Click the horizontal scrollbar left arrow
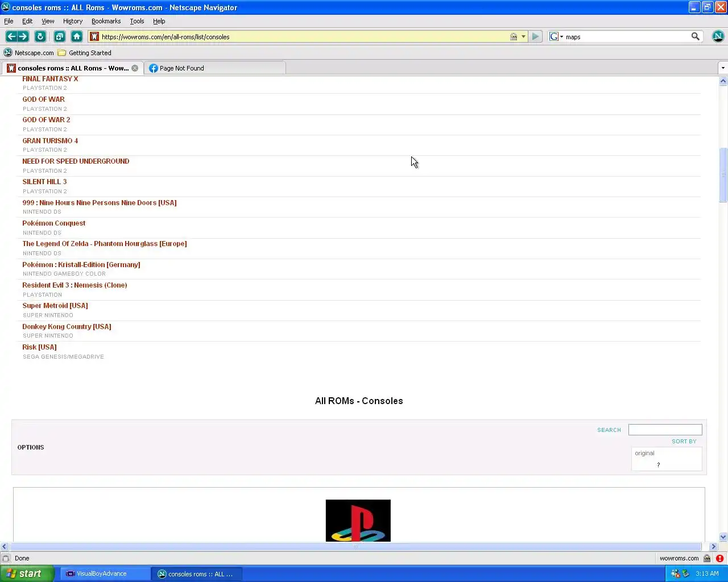The image size is (728, 582). [5, 546]
